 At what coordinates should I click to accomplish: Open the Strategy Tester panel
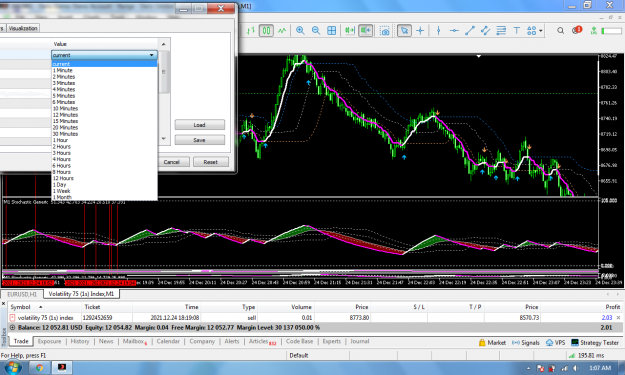pos(595,343)
